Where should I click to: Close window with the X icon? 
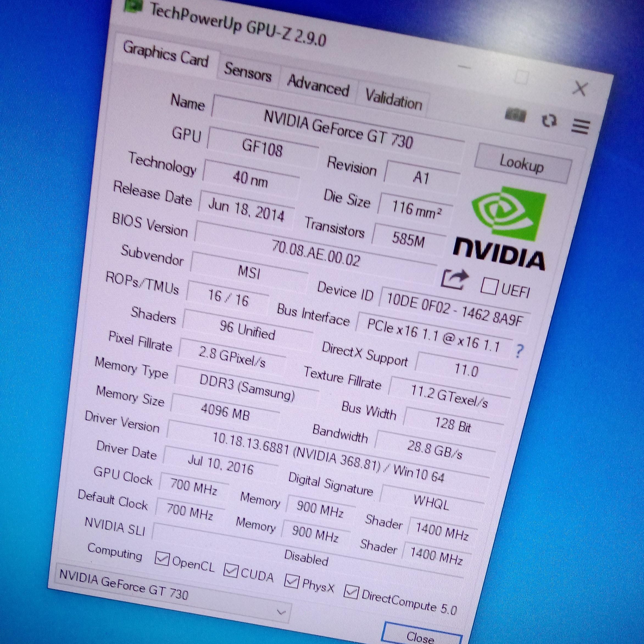click(x=581, y=89)
